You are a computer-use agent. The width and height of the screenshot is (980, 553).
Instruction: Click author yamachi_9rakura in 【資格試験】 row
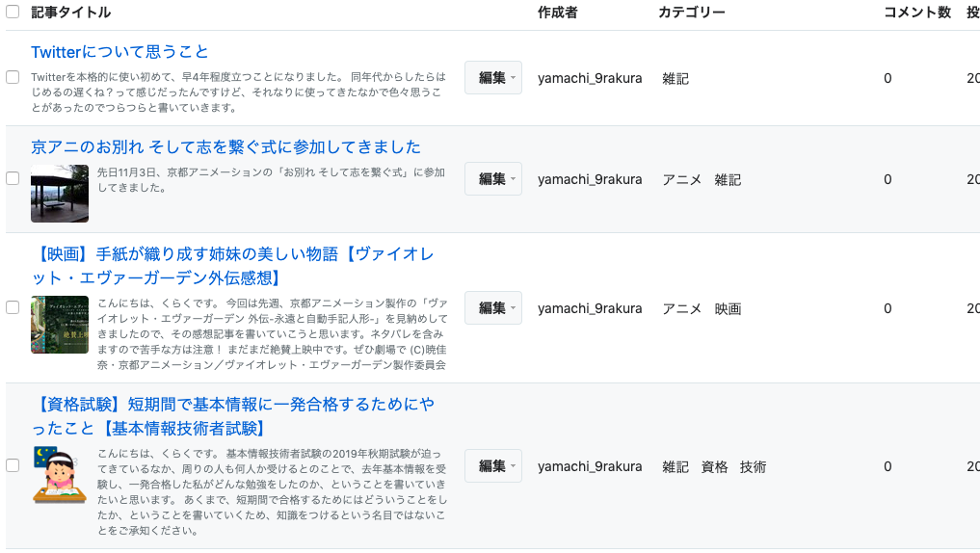tap(590, 466)
